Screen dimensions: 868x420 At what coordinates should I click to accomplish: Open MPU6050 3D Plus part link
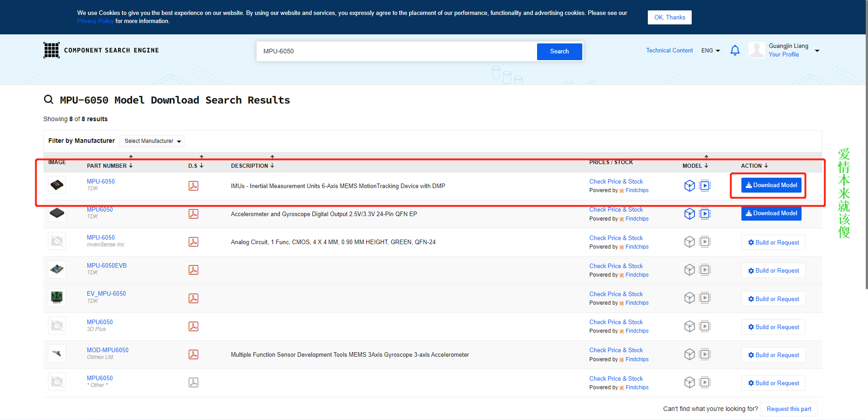100,322
